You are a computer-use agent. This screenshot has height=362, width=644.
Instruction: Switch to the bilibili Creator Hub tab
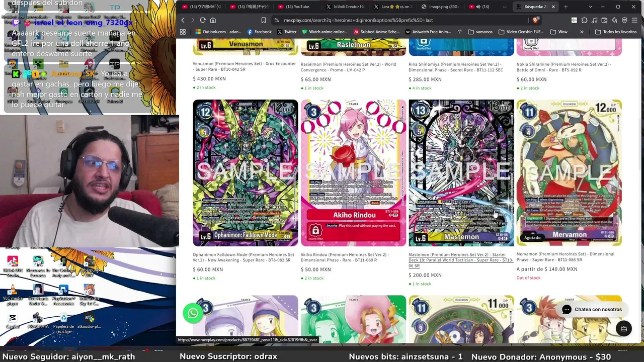pos(345,7)
